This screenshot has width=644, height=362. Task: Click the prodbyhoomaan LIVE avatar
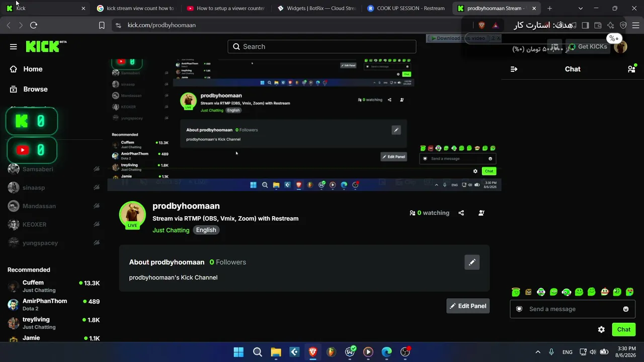tap(132, 215)
